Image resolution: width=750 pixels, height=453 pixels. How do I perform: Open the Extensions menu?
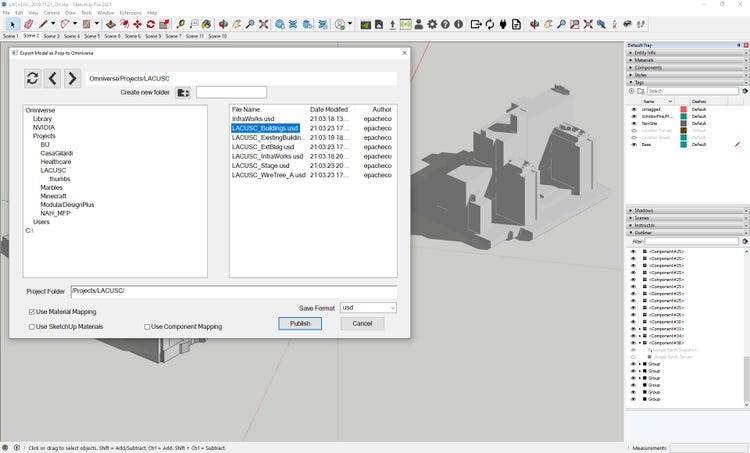click(x=129, y=13)
